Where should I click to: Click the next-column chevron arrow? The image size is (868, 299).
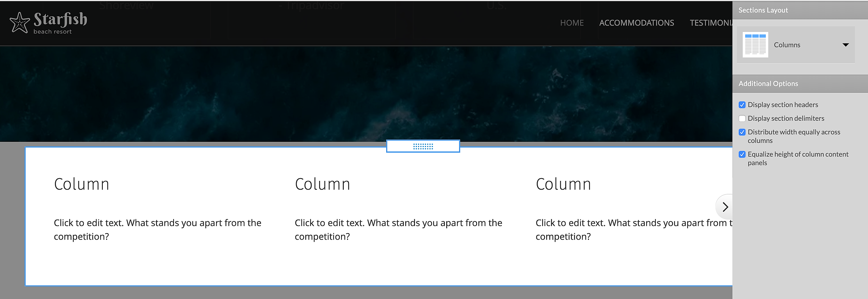tap(725, 207)
